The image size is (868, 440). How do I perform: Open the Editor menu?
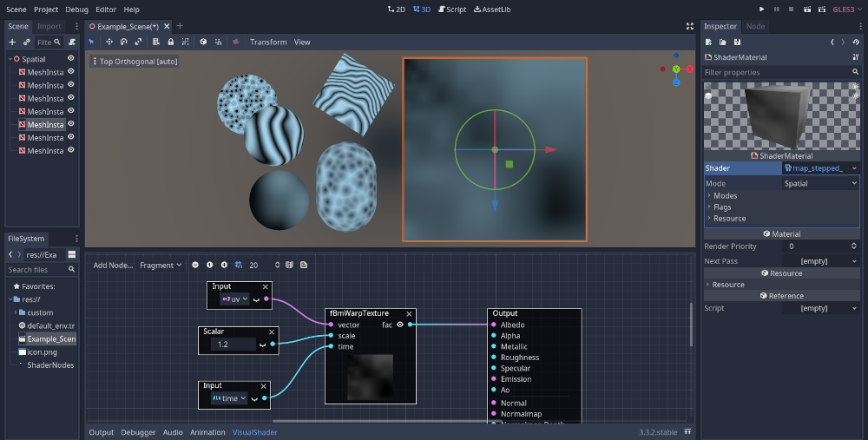106,10
